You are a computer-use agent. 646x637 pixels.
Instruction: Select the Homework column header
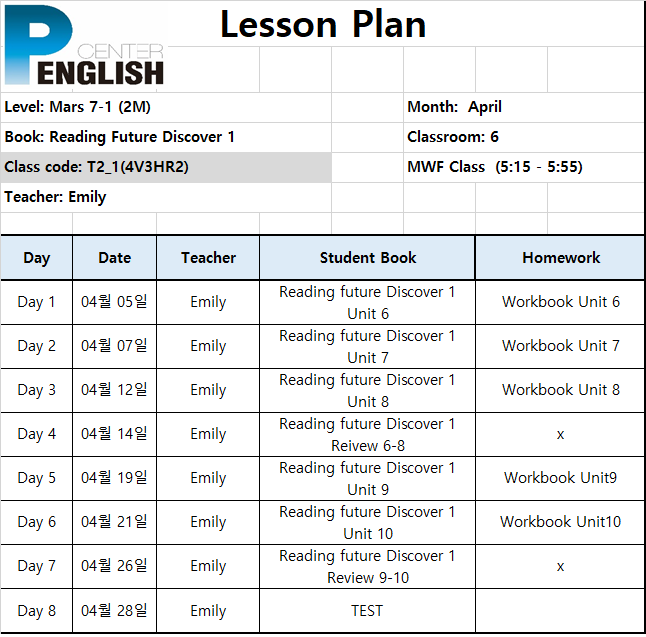tap(560, 258)
